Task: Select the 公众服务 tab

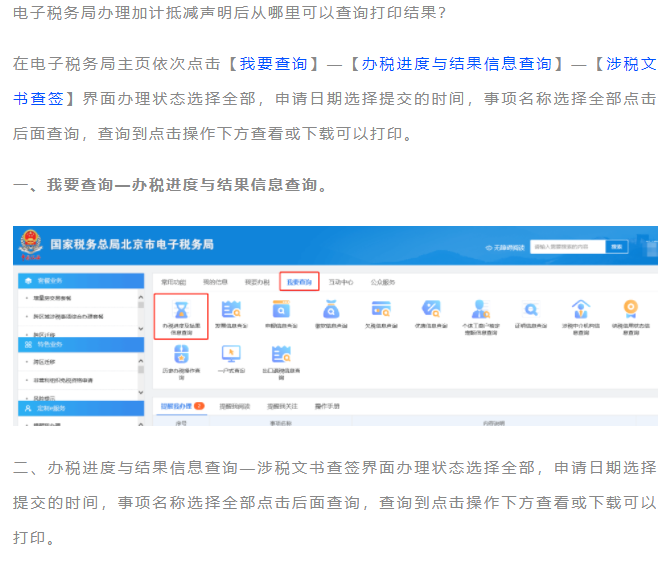Action: pyautogui.click(x=383, y=282)
